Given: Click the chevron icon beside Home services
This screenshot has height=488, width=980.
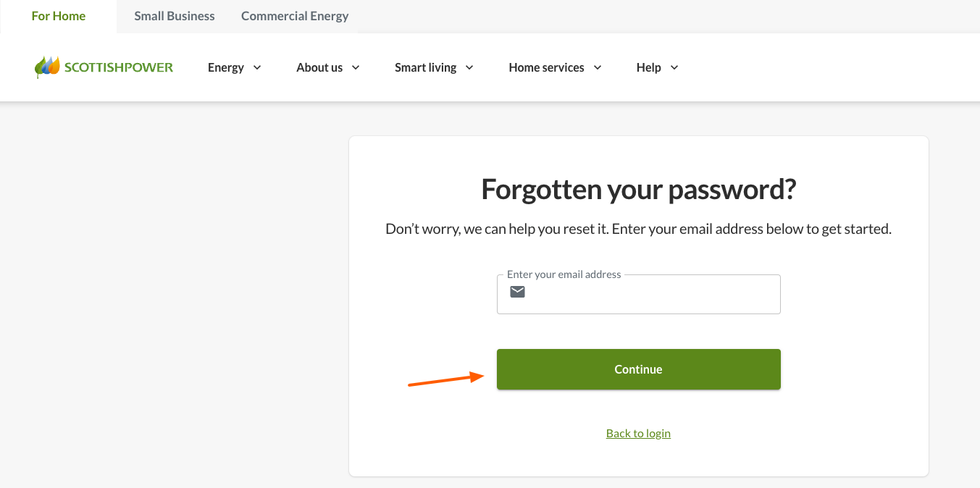Looking at the screenshot, I should tap(597, 67).
